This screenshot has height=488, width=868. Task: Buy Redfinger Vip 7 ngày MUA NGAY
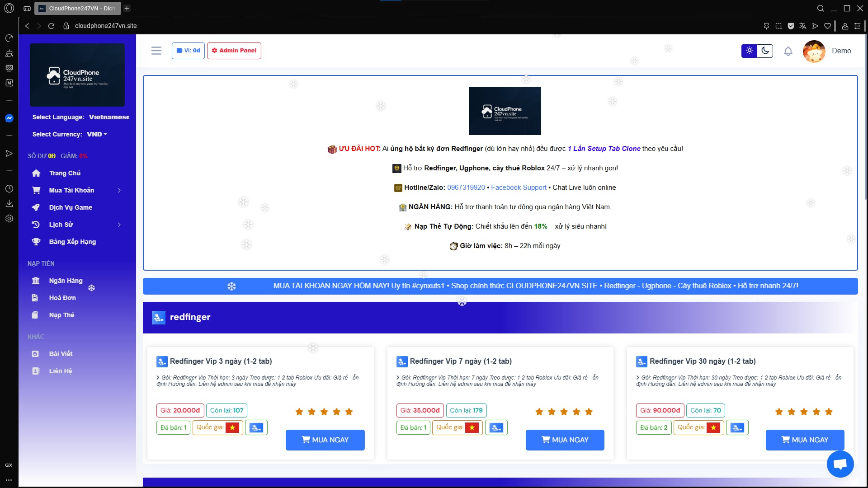point(565,440)
